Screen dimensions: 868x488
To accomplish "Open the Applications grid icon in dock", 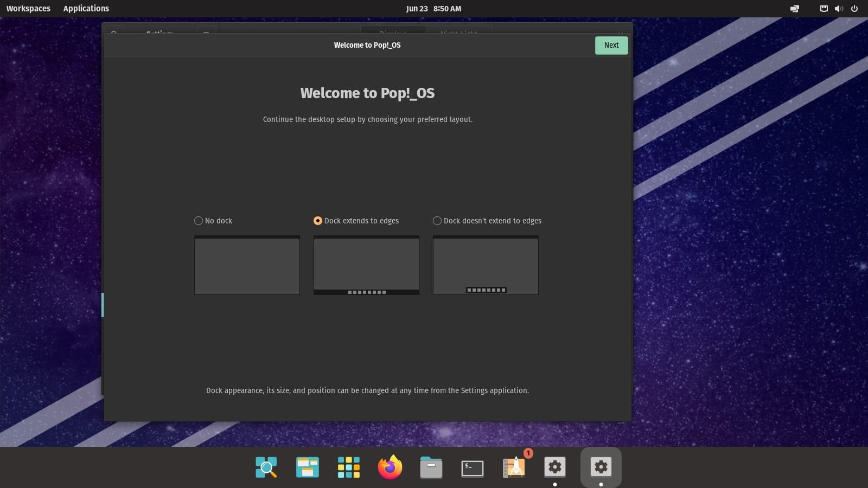I will [348, 467].
